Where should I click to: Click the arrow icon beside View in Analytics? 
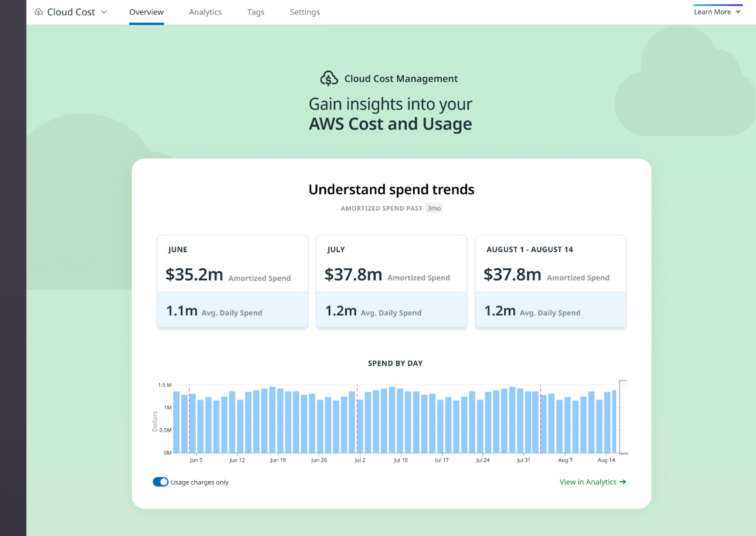(623, 482)
